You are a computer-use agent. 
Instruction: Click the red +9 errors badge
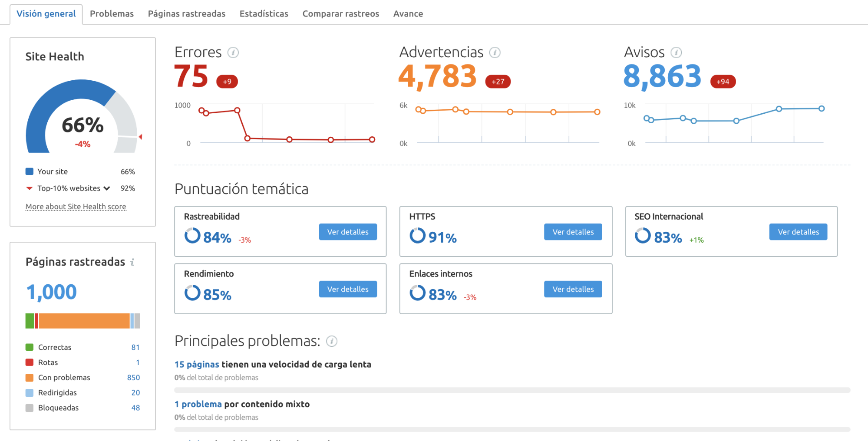click(227, 82)
